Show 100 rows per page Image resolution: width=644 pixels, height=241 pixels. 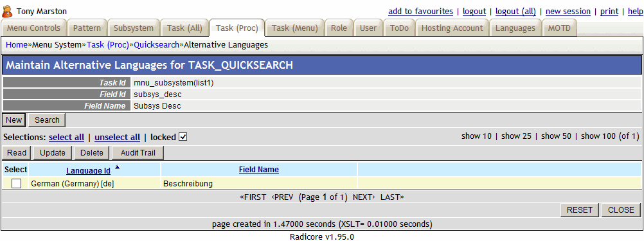pos(599,136)
